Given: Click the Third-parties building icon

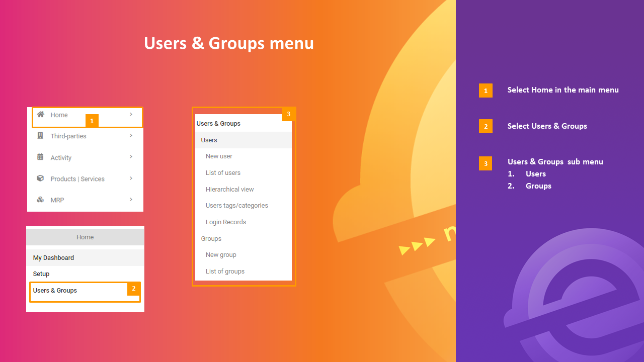Looking at the screenshot, I should (x=41, y=136).
